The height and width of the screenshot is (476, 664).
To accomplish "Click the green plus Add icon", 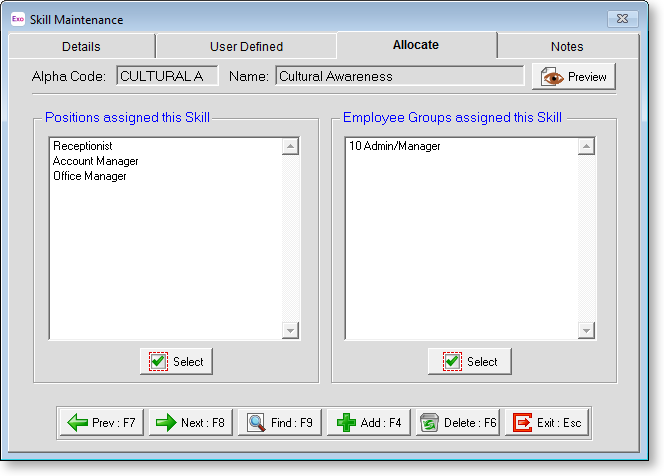I will point(346,423).
